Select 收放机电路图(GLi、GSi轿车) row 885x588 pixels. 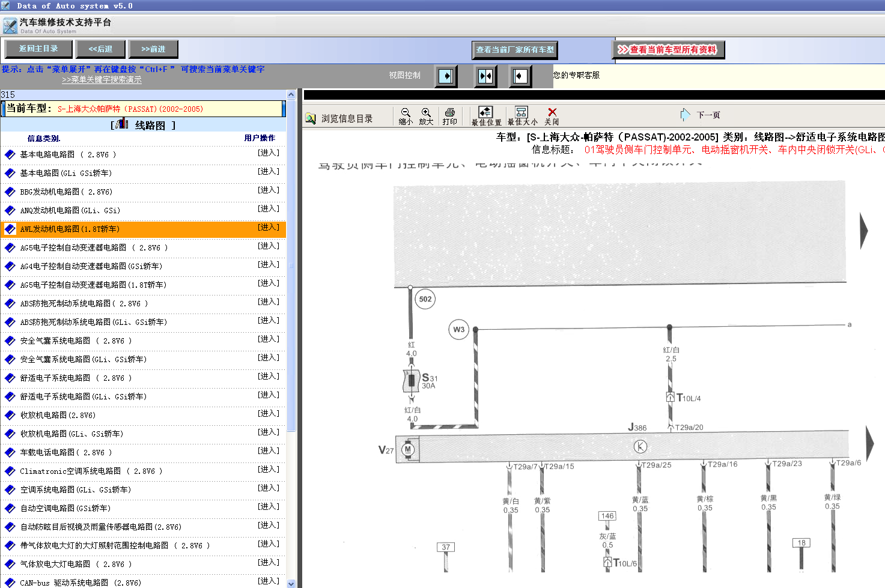tap(143, 434)
